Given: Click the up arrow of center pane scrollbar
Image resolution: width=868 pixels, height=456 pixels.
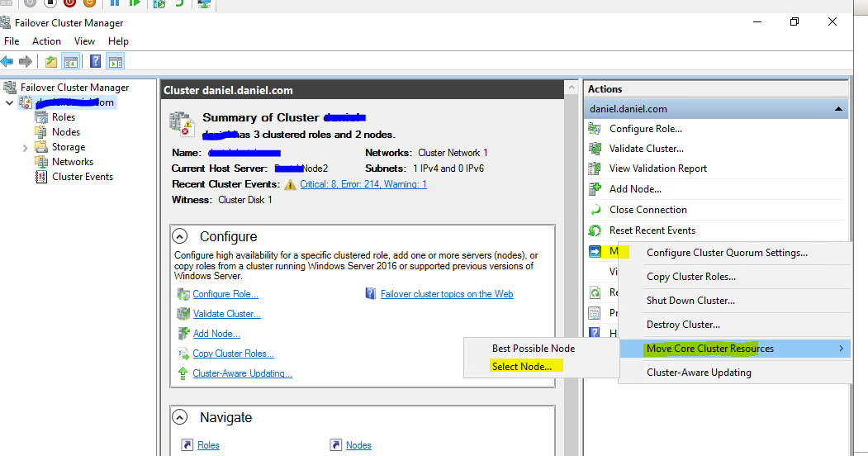Looking at the screenshot, I should pos(572,88).
